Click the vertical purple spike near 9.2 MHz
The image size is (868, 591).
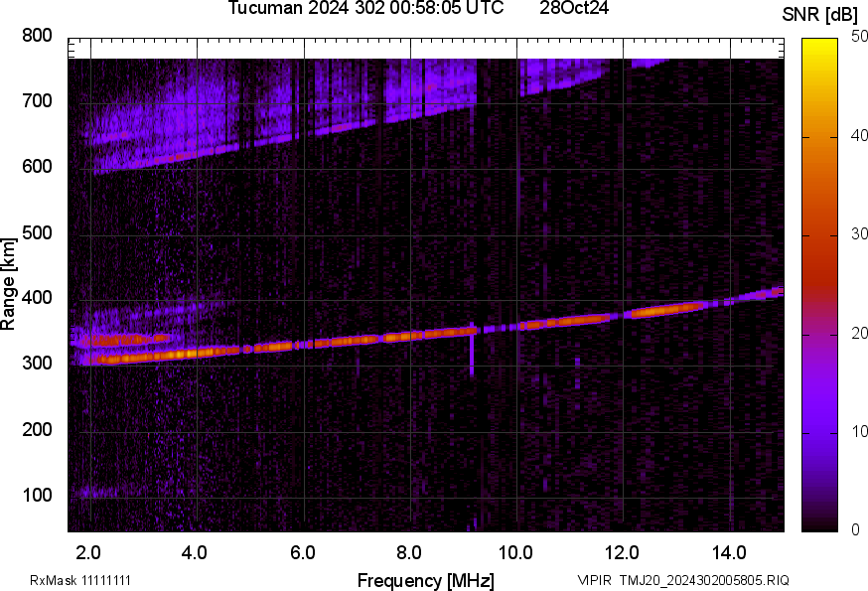tap(472, 350)
